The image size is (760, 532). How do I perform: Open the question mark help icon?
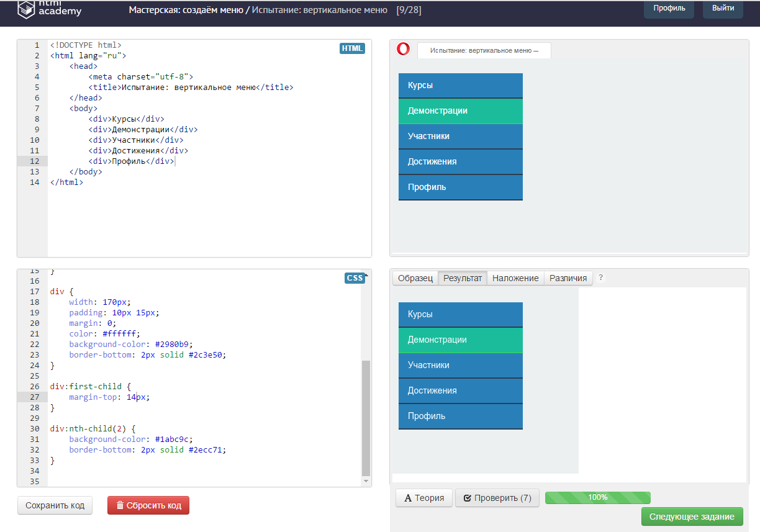[x=600, y=278]
